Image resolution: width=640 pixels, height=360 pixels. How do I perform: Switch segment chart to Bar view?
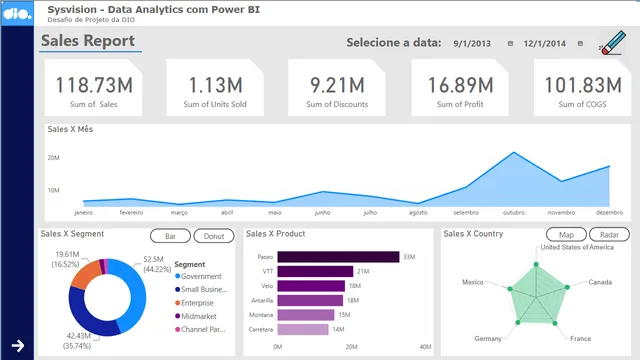(170, 236)
